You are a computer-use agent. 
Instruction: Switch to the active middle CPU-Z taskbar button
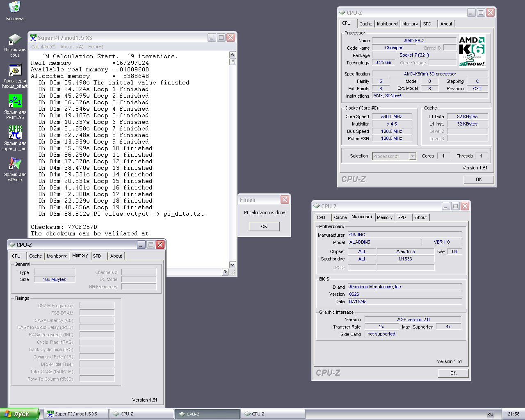coord(207,414)
